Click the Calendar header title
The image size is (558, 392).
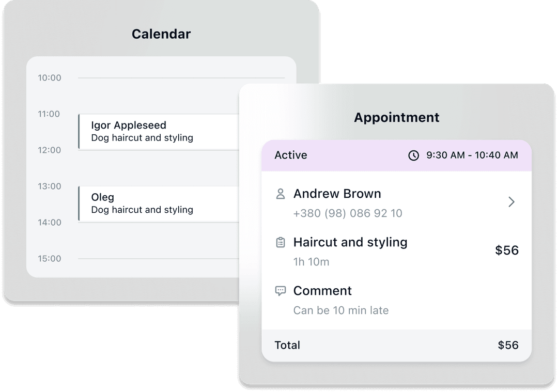coord(161,34)
